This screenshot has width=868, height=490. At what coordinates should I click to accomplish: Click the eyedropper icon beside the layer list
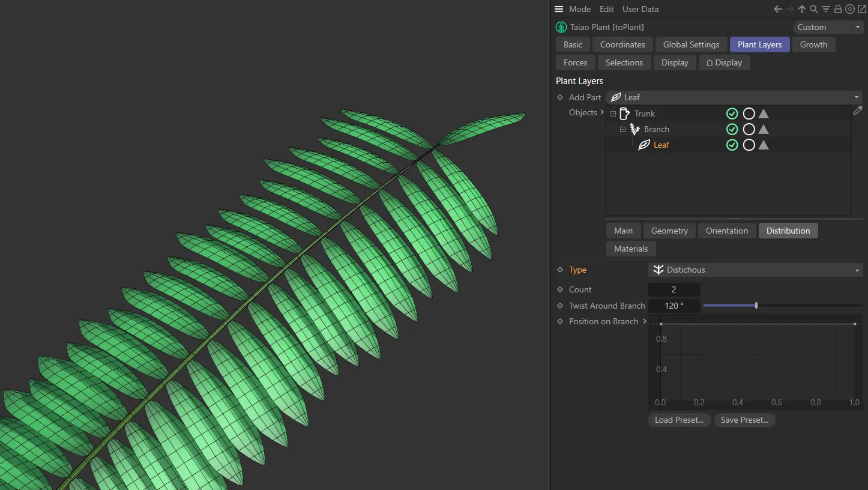click(x=858, y=110)
